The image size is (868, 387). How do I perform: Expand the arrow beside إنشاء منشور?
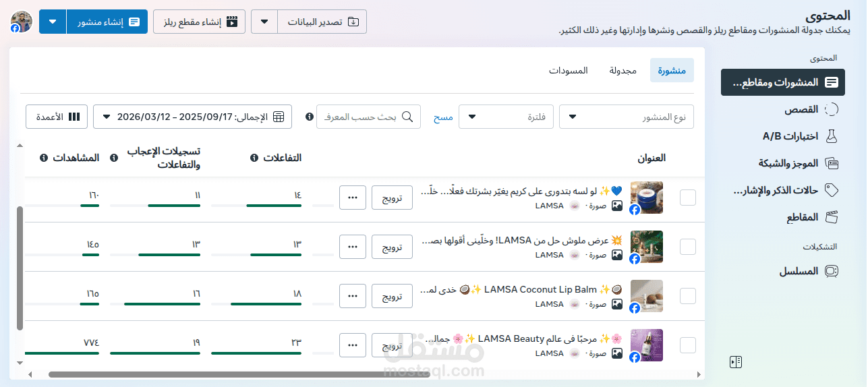[x=53, y=22]
